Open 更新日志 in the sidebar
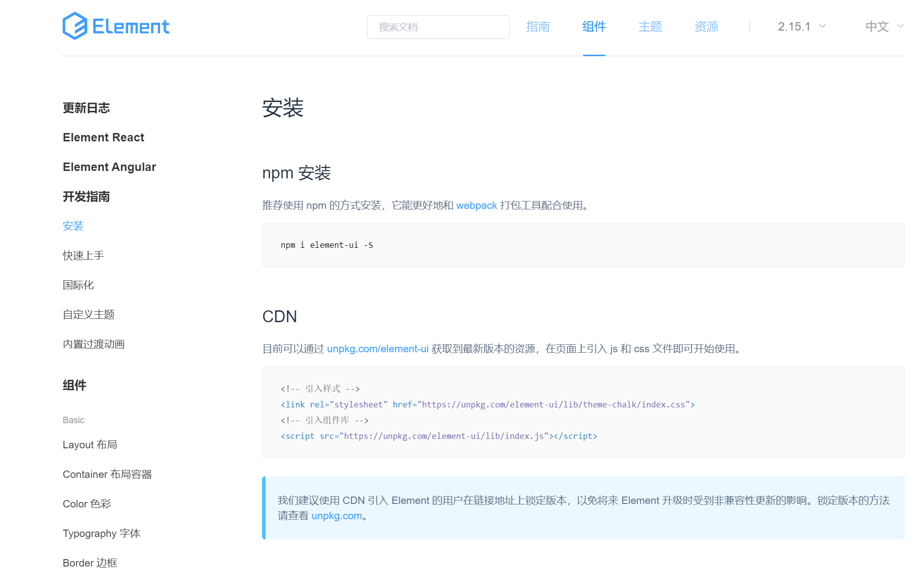The width and height of the screenshot is (924, 568). [86, 108]
